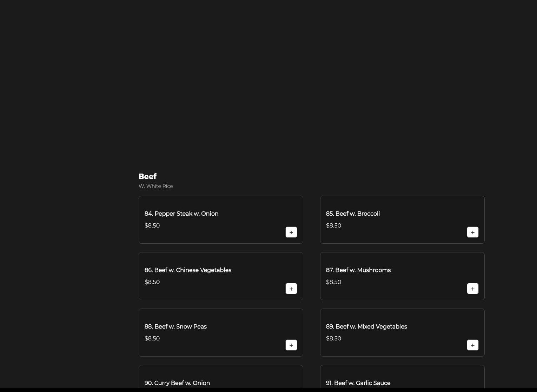Tap plus icon for Beef w. Mixed Vegetables
Image resolution: width=537 pixels, height=392 pixels.
click(x=472, y=345)
